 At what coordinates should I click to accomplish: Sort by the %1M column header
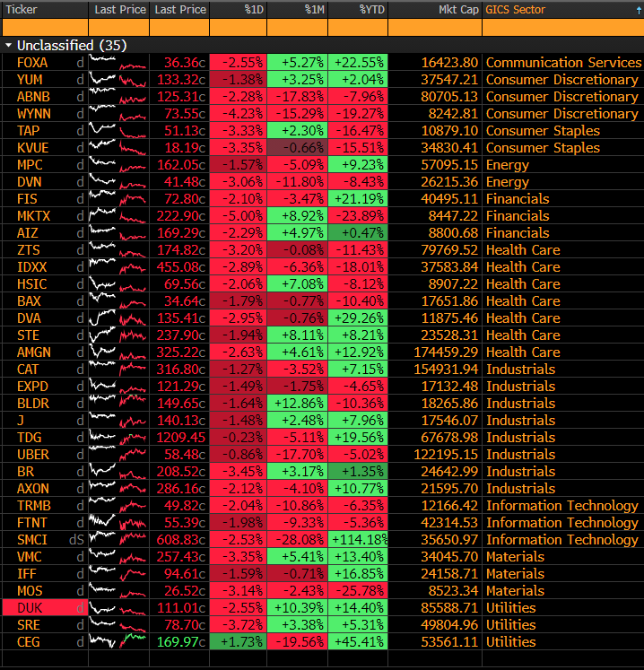pos(314,9)
